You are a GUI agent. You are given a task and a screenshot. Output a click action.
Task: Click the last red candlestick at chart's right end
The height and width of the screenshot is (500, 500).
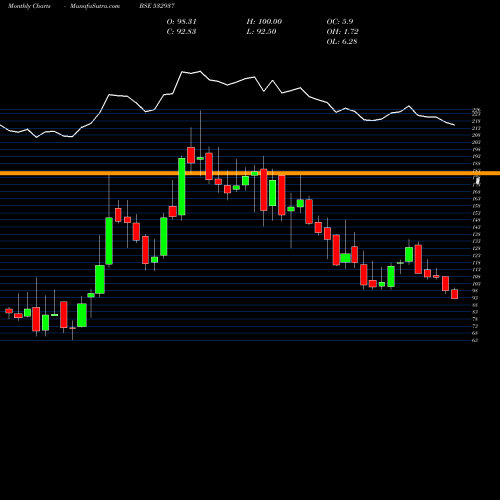pos(454,294)
